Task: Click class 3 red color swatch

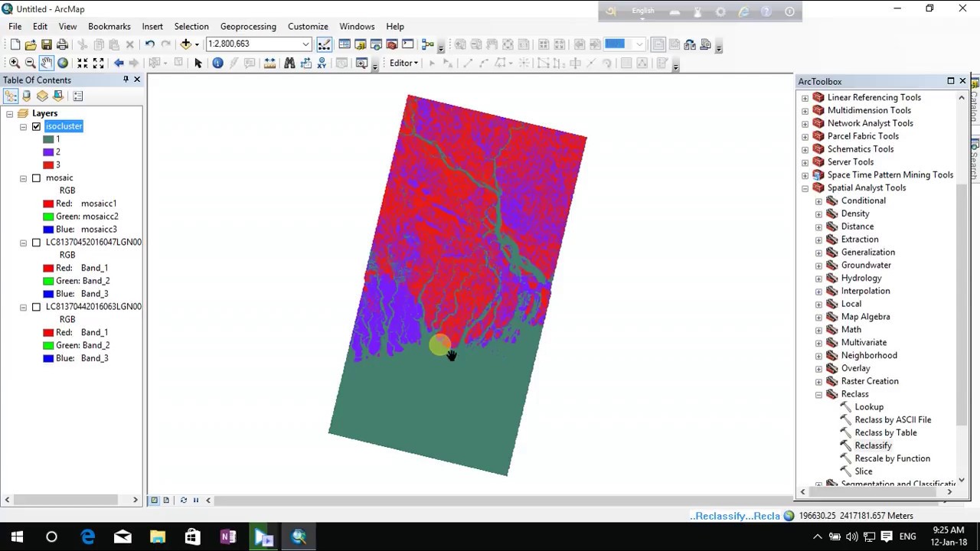Action: pyautogui.click(x=48, y=165)
